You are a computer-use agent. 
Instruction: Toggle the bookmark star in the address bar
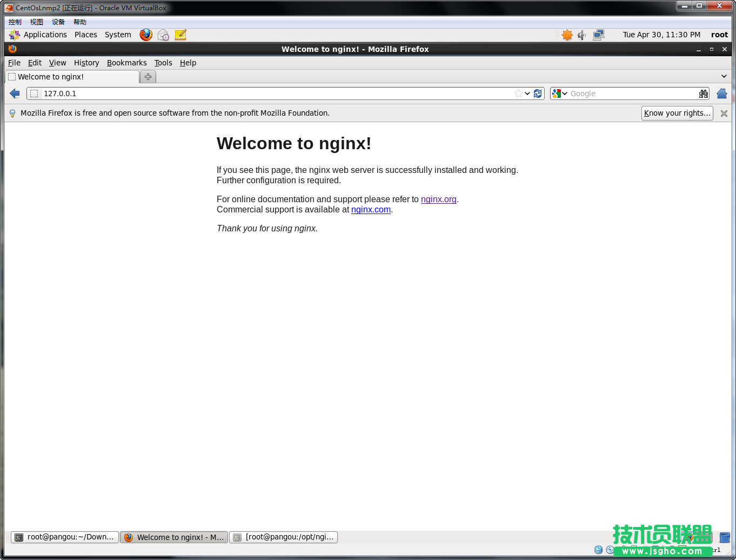click(518, 93)
